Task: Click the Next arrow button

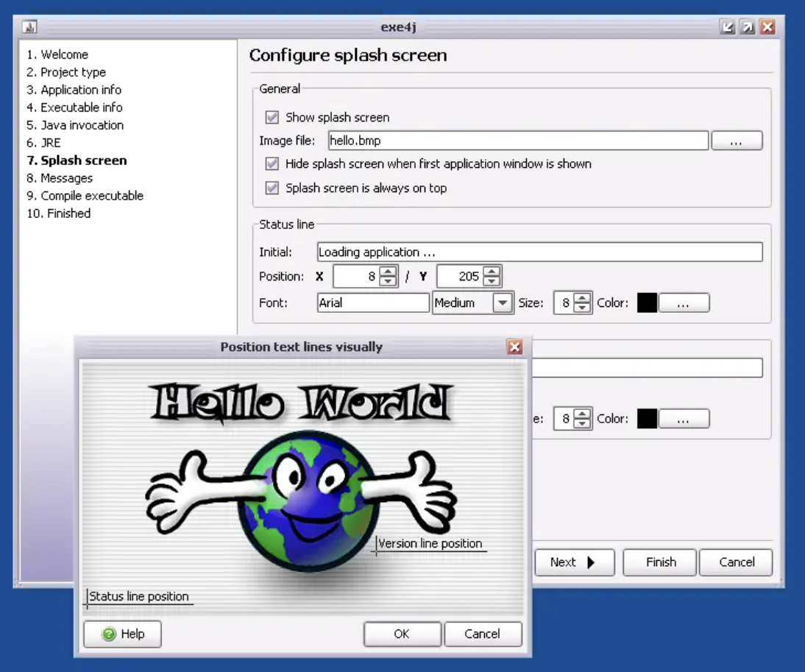Action: click(x=572, y=562)
